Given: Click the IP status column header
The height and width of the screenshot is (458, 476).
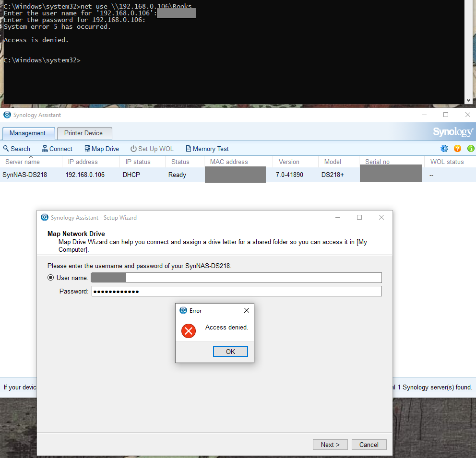Looking at the screenshot, I should [x=143, y=162].
